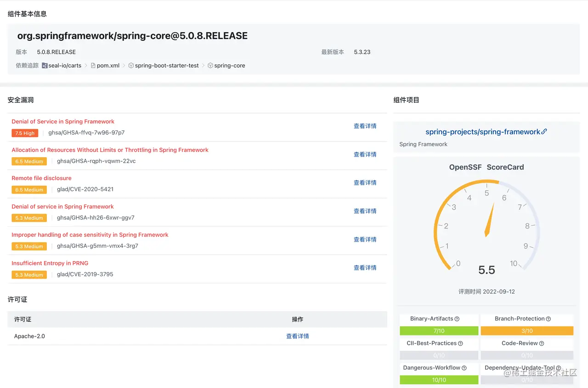Screen dimensions: 588x388
Task: Click the evaluation date 2022-09-12
Action: tap(499, 291)
